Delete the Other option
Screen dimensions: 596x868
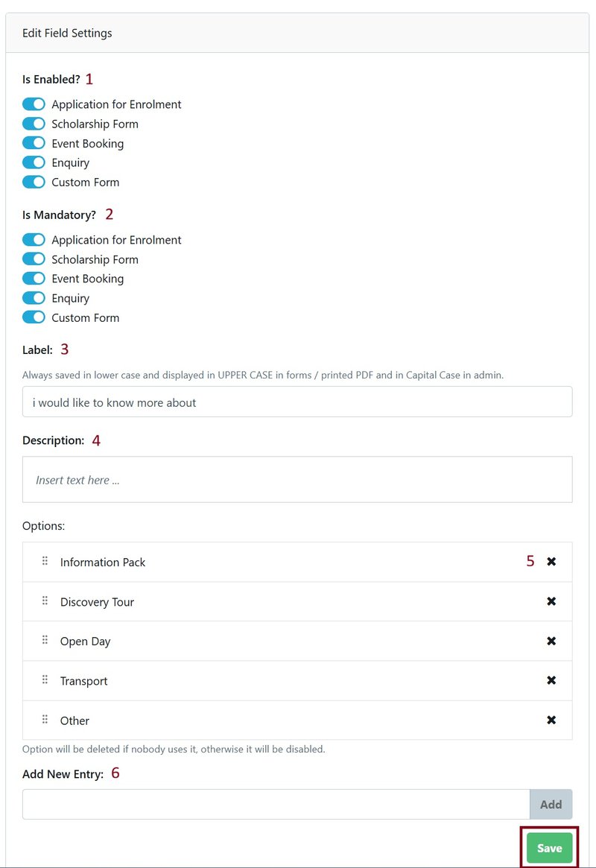(551, 720)
